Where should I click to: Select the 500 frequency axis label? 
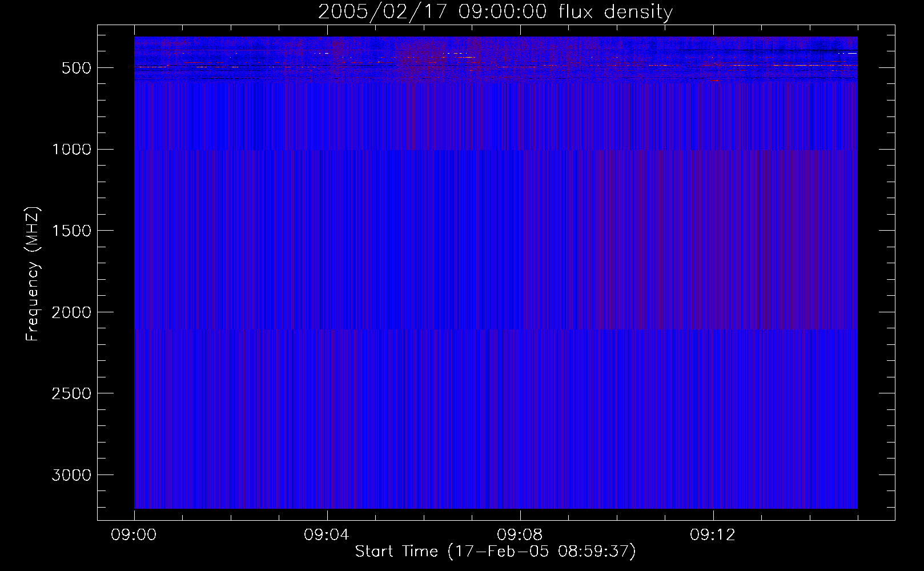77,68
